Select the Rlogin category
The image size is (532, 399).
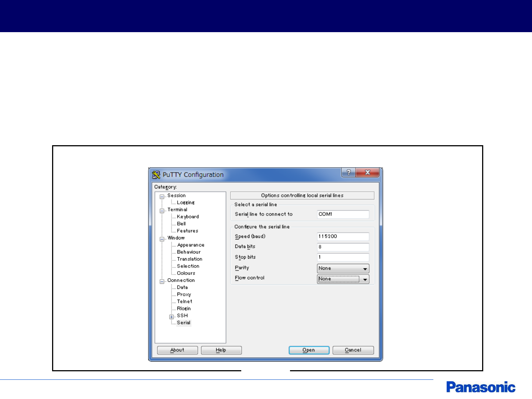click(x=184, y=308)
